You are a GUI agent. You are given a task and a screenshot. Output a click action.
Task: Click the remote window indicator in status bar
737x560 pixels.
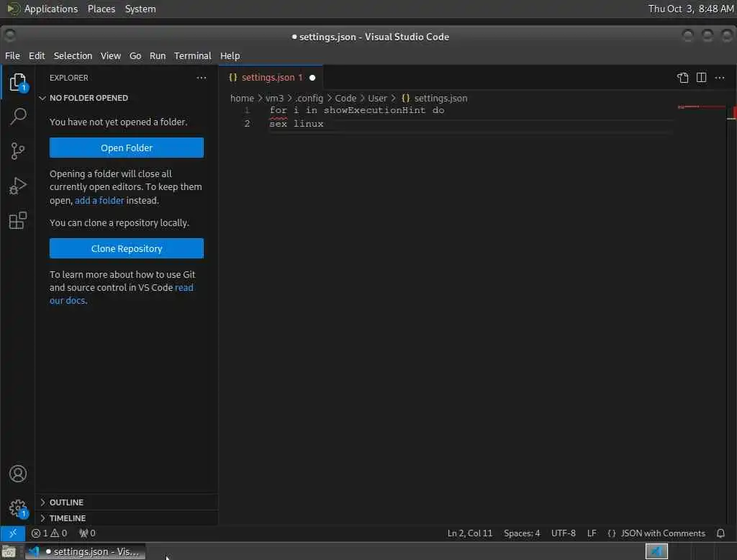[13, 533]
